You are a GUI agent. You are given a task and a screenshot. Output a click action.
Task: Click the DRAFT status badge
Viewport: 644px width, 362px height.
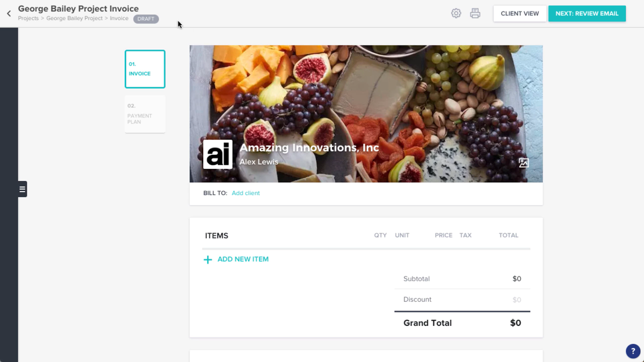pyautogui.click(x=146, y=19)
